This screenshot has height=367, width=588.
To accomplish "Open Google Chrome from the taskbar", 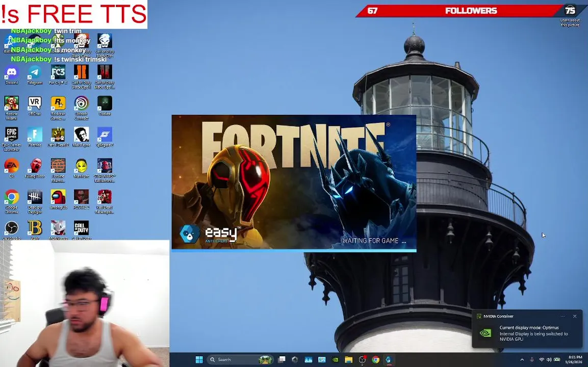I will [x=375, y=359].
